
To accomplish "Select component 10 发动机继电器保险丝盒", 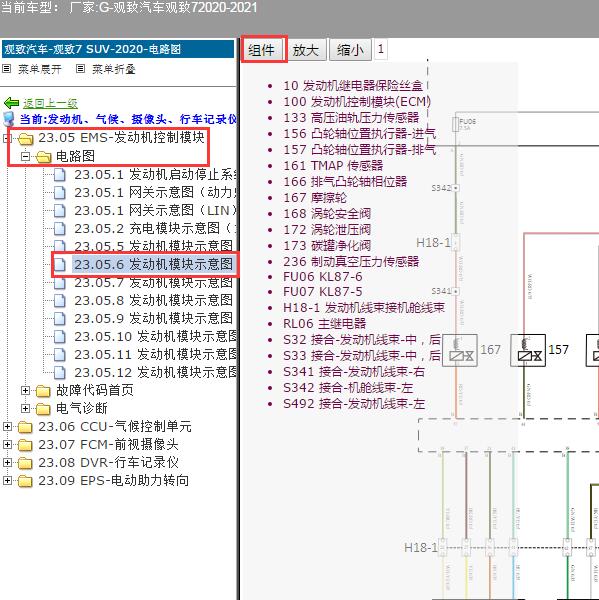I will [x=353, y=86].
